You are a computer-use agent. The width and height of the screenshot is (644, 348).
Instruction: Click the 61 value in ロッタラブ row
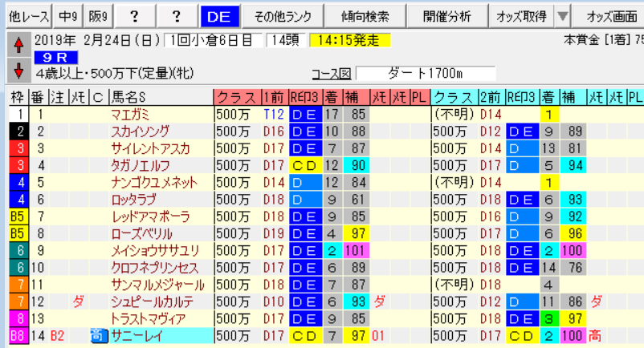coord(357,200)
